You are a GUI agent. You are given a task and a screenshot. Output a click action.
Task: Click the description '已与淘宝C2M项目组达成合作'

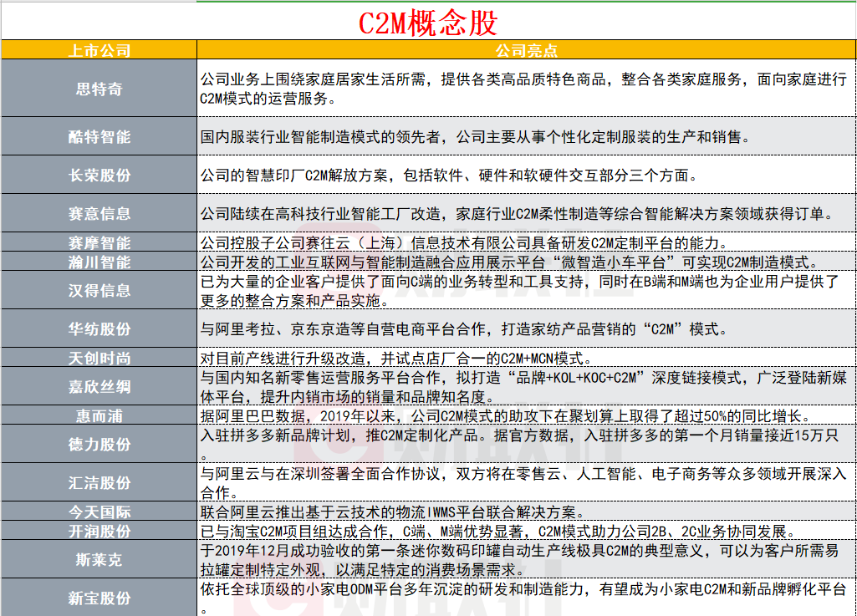(x=527, y=530)
